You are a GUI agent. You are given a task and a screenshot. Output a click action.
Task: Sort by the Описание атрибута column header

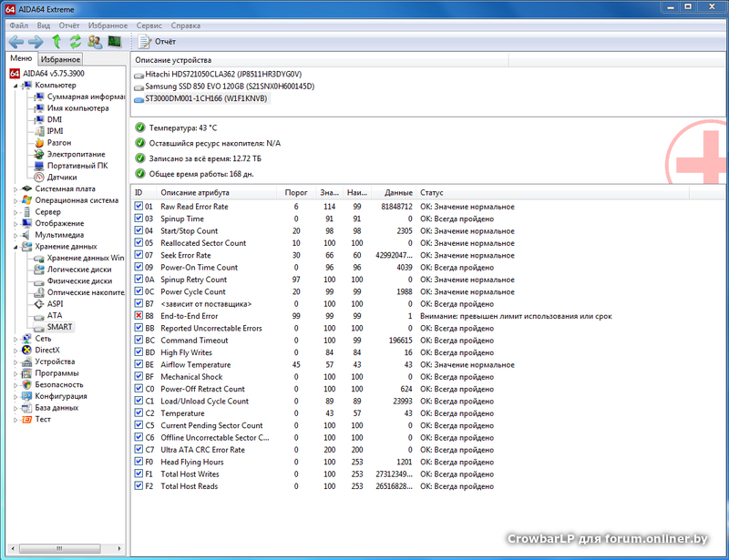(x=217, y=192)
